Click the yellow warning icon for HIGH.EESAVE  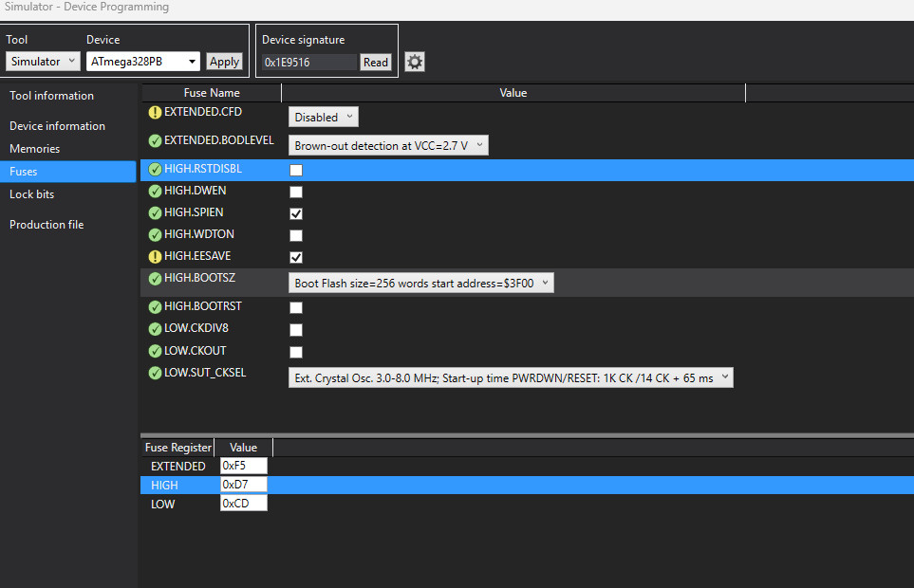tap(155, 257)
